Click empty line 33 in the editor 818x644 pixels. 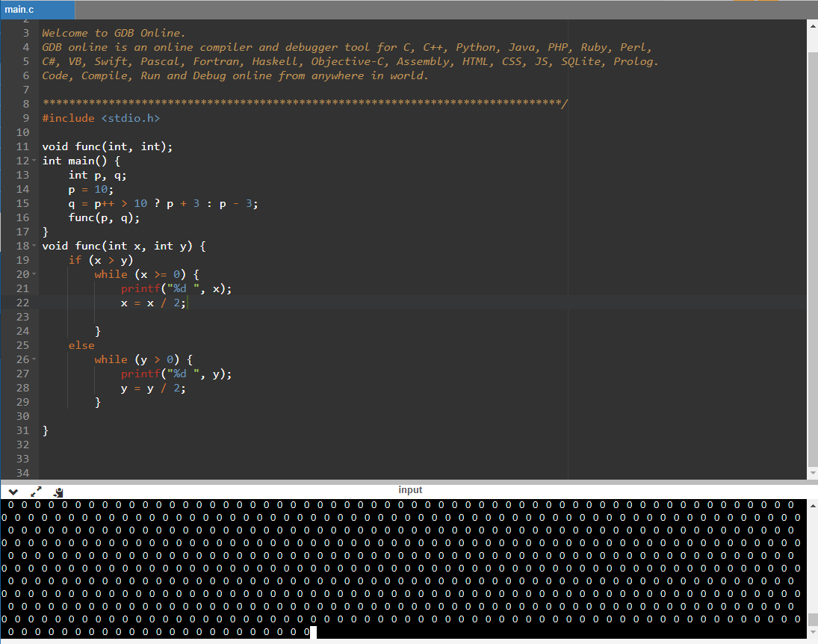[299, 459]
